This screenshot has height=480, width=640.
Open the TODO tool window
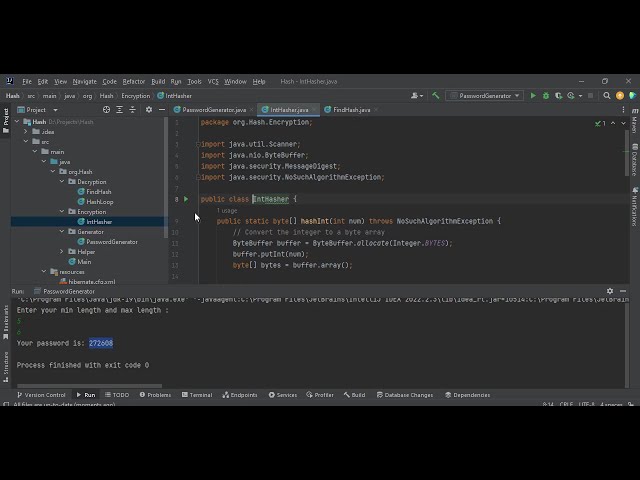(x=117, y=395)
